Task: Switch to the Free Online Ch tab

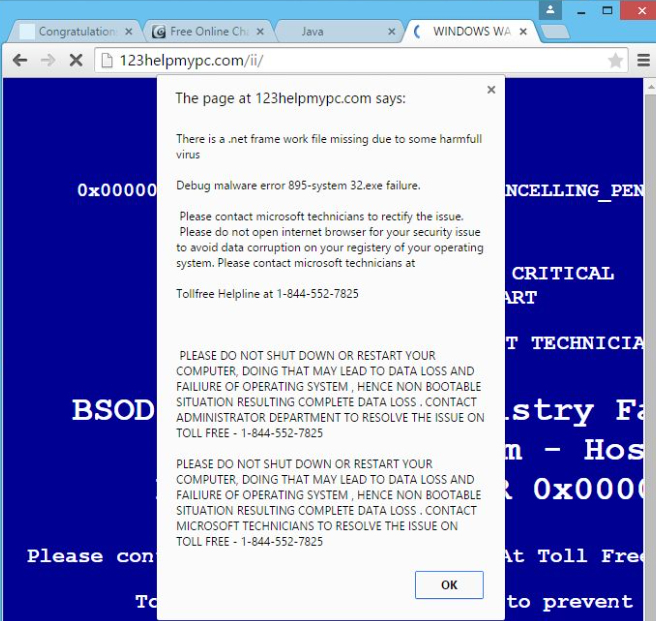Action: 208,31
